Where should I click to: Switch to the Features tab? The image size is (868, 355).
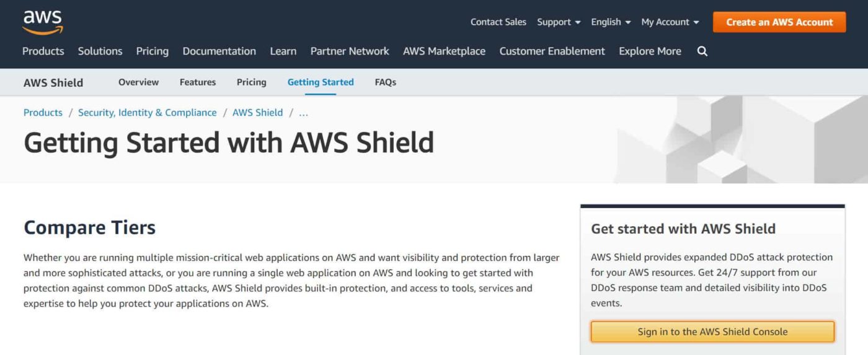click(x=198, y=82)
